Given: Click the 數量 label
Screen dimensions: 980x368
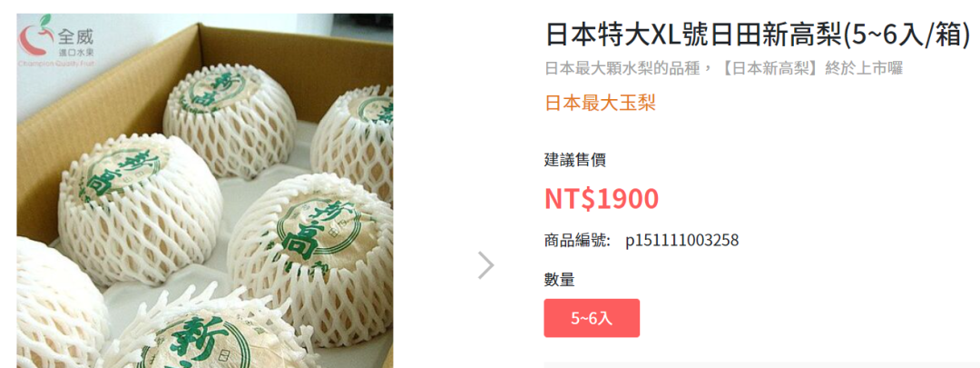Looking at the screenshot, I should (559, 280).
